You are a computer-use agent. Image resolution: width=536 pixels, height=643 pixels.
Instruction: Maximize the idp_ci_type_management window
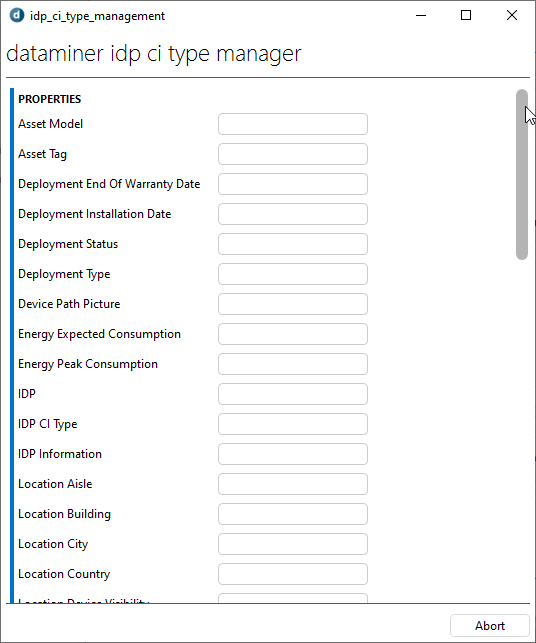(466, 16)
